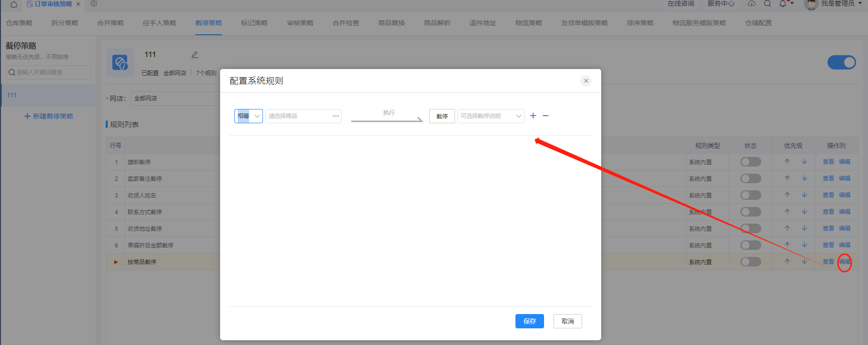
Task: Open the 可选择截停说明 dropdown
Action: pyautogui.click(x=491, y=116)
